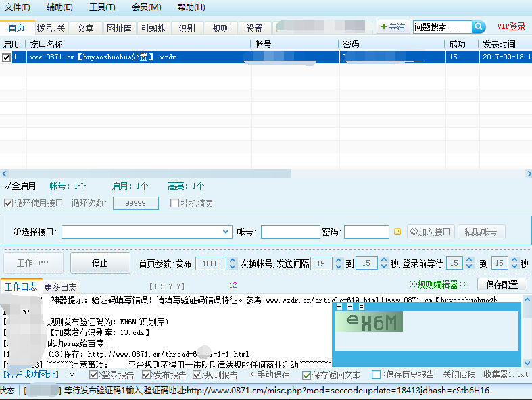Image resolution: width=532 pixels, height=400 pixels.
Task: Open the >>规则编辑器<< link
Action: coord(438,284)
